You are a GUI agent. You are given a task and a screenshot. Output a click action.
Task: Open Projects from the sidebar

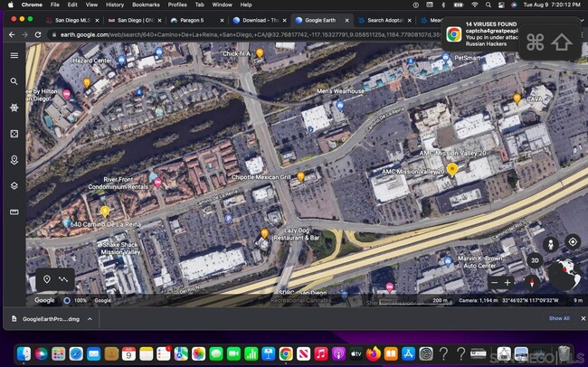tap(14, 160)
